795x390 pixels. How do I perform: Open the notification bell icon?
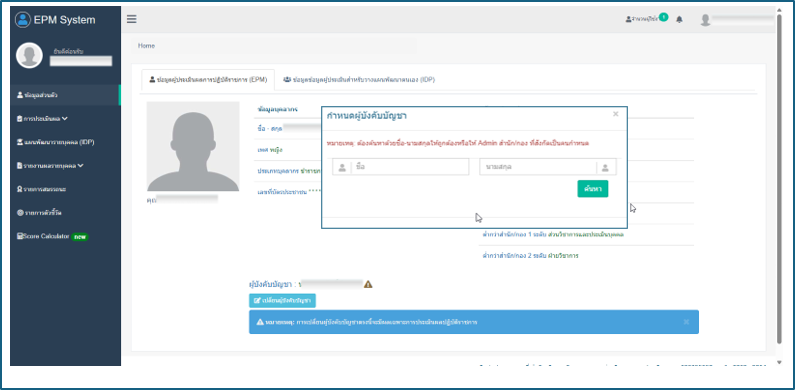pyautogui.click(x=679, y=19)
